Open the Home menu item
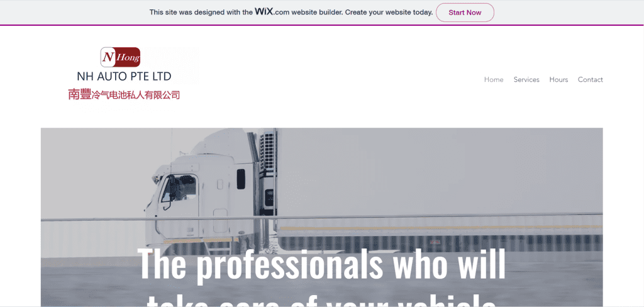This screenshot has height=307, width=644. (494, 80)
